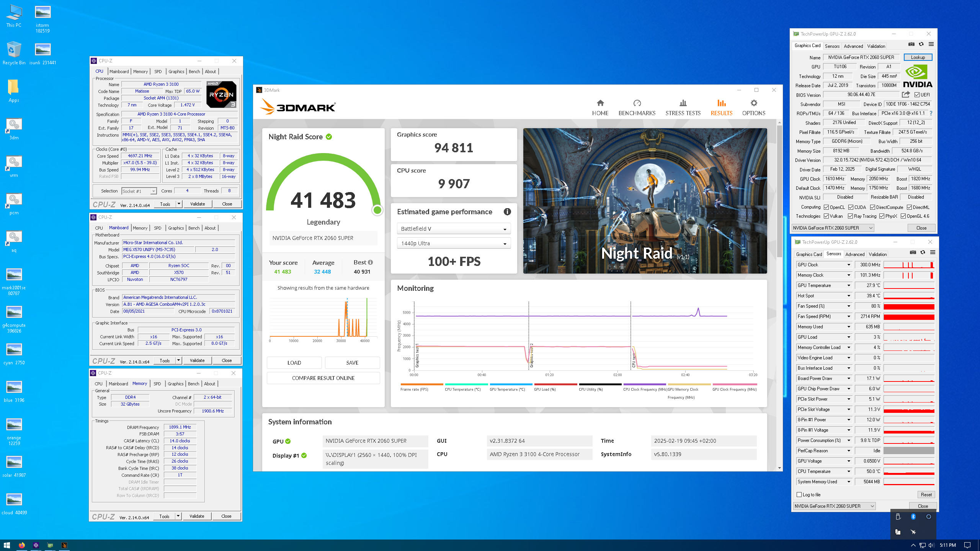
Task: Toggle UEFI checkbox in GPU-Z
Action: click(917, 95)
